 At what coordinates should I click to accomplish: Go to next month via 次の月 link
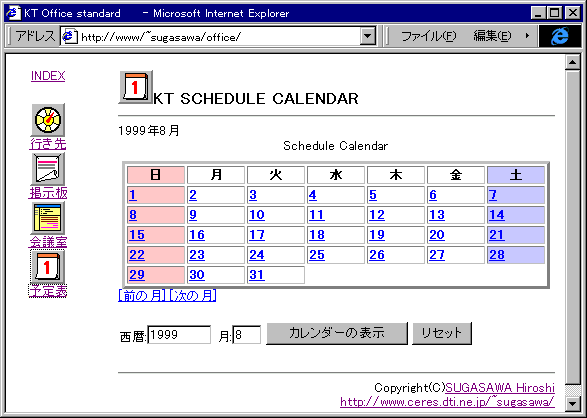click(192, 296)
